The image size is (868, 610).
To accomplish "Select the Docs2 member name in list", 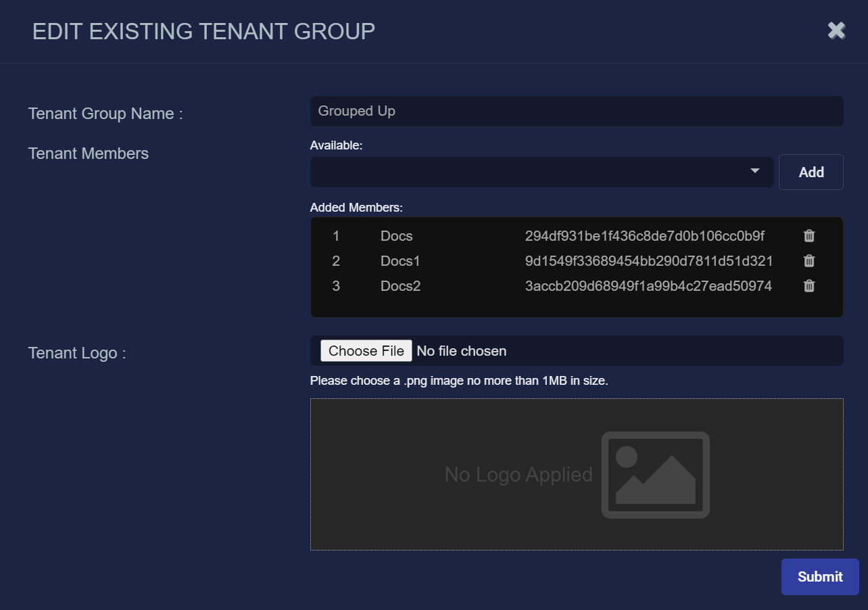I will click(x=400, y=286).
